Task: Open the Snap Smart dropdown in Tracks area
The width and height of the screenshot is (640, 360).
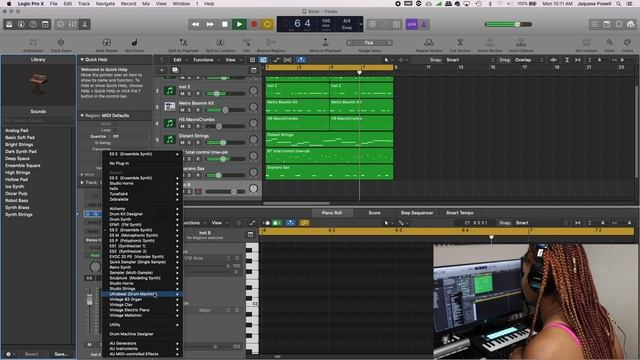Action: coord(470,60)
